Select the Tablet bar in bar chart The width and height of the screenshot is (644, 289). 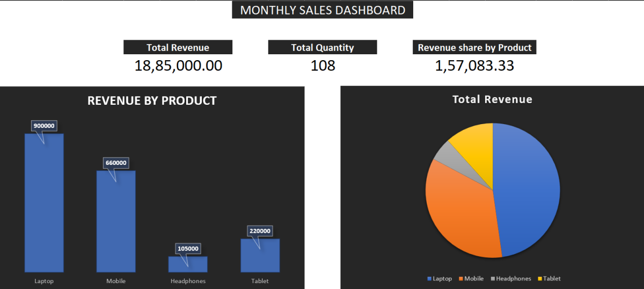(260, 258)
